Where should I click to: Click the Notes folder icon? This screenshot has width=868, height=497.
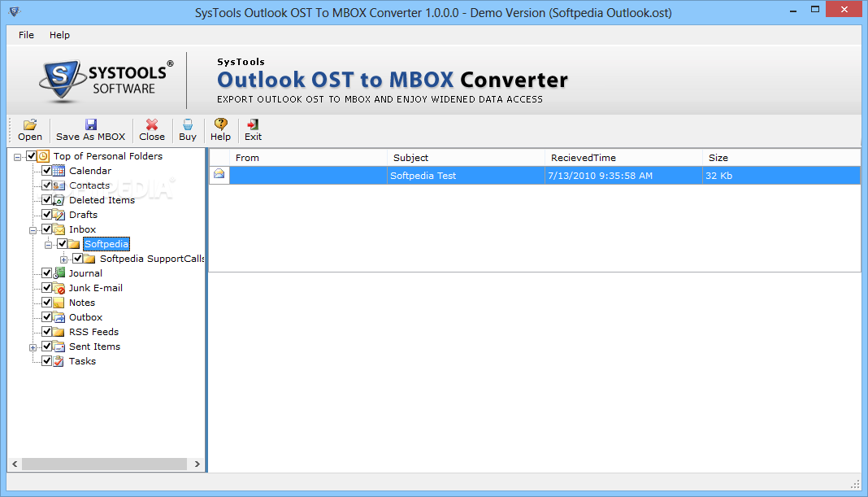(x=59, y=303)
